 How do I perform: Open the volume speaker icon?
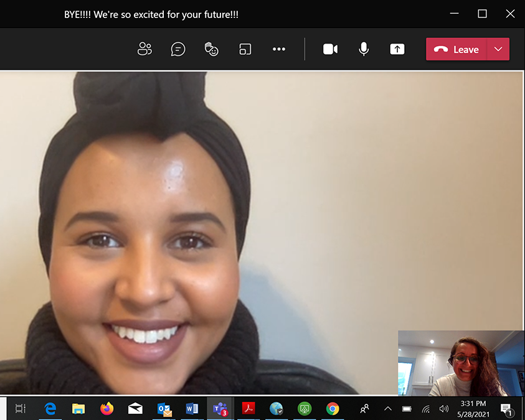(x=443, y=409)
